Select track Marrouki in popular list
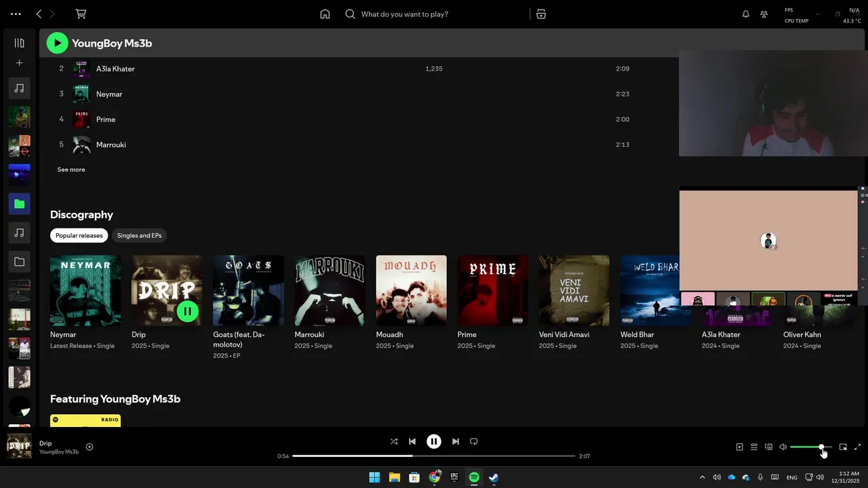 (111, 144)
